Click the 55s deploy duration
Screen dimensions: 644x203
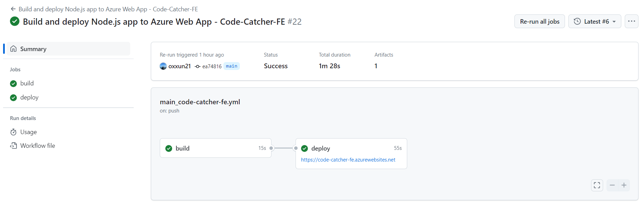pos(398,148)
